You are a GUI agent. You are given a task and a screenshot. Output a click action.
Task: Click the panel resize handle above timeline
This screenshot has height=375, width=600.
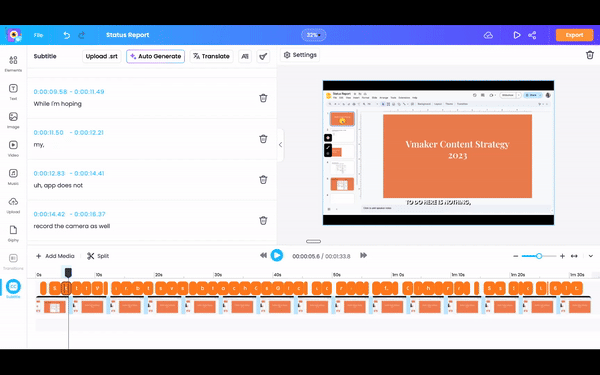pyautogui.click(x=313, y=241)
